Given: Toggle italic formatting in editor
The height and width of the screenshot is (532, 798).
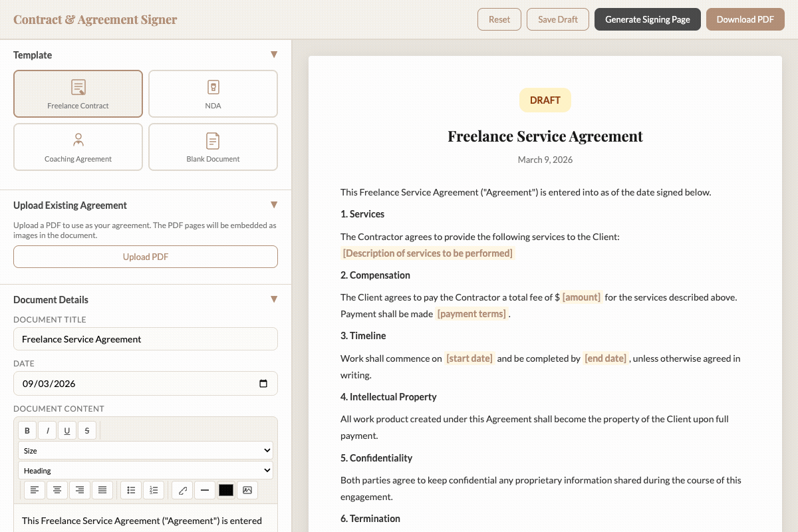Looking at the screenshot, I should click(x=47, y=430).
